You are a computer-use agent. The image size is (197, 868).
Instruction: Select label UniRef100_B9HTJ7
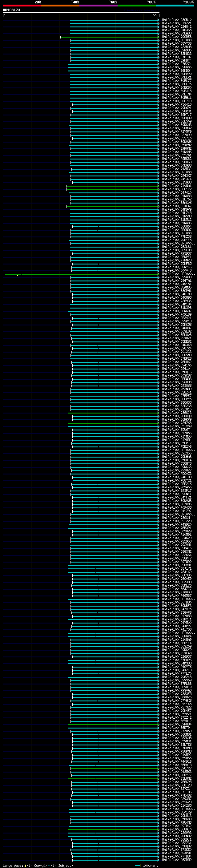176,115
